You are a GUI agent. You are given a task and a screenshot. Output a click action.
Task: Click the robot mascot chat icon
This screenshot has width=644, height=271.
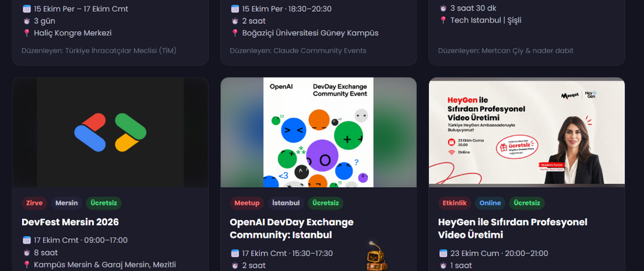click(x=377, y=256)
